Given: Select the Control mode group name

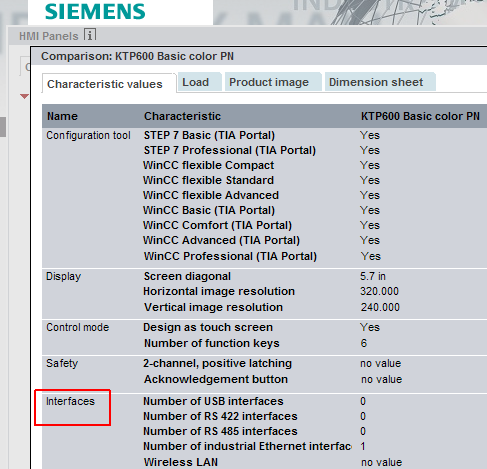Looking at the screenshot, I should click(x=78, y=327).
